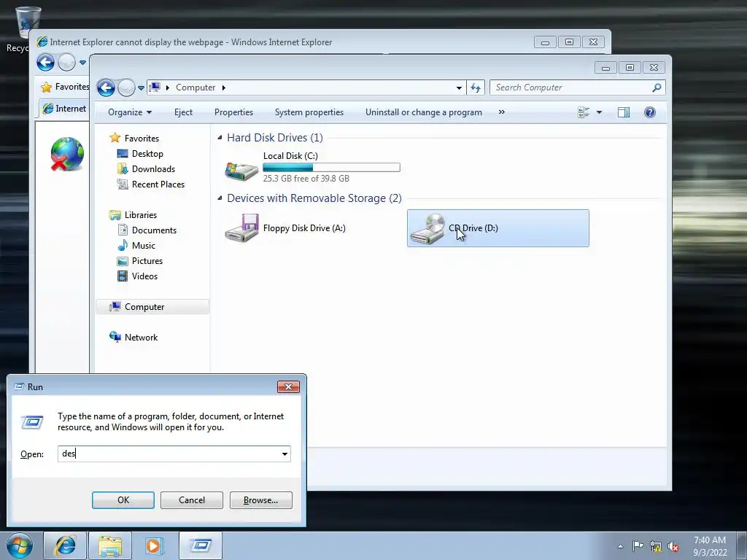Close the Run dialog
The width and height of the screenshot is (747, 560).
288,386
